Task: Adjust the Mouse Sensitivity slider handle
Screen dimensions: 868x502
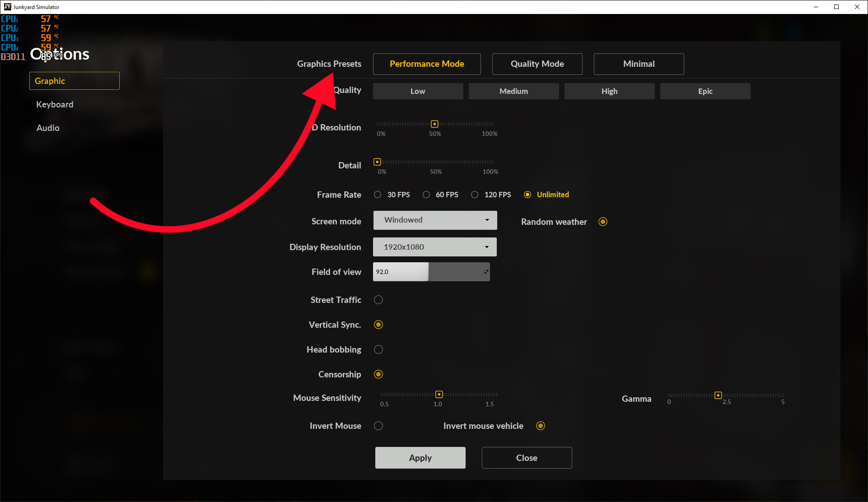Action: point(439,395)
